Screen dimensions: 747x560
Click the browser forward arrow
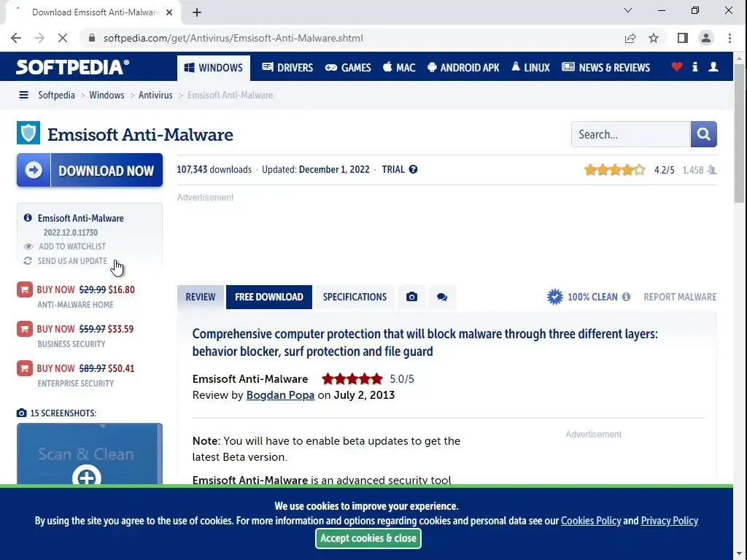pos(39,38)
